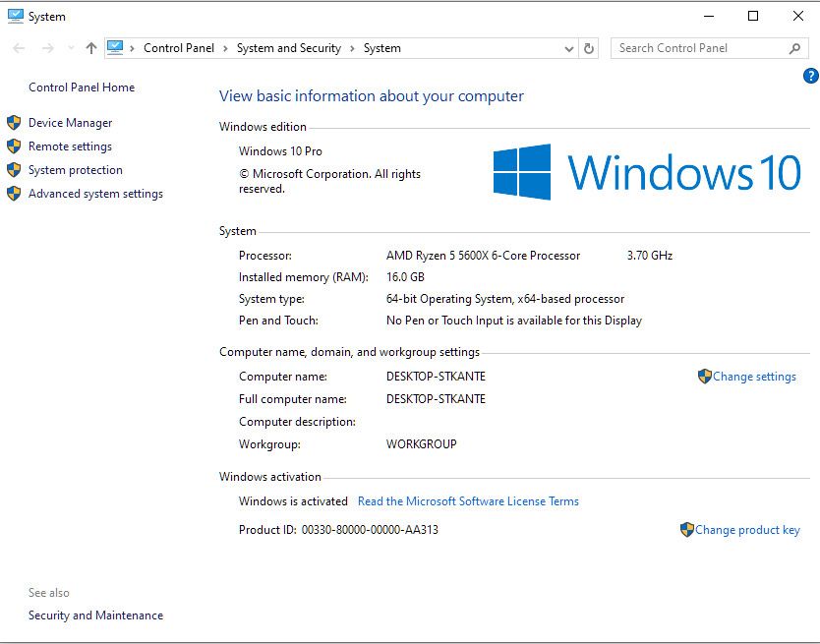Close the System window
This screenshot has height=644, width=820.
pos(798,16)
